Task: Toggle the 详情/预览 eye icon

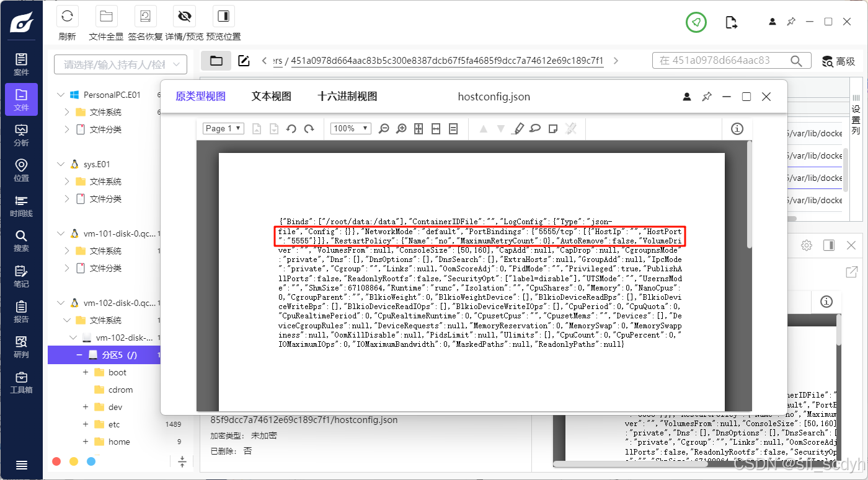Action: (x=184, y=17)
